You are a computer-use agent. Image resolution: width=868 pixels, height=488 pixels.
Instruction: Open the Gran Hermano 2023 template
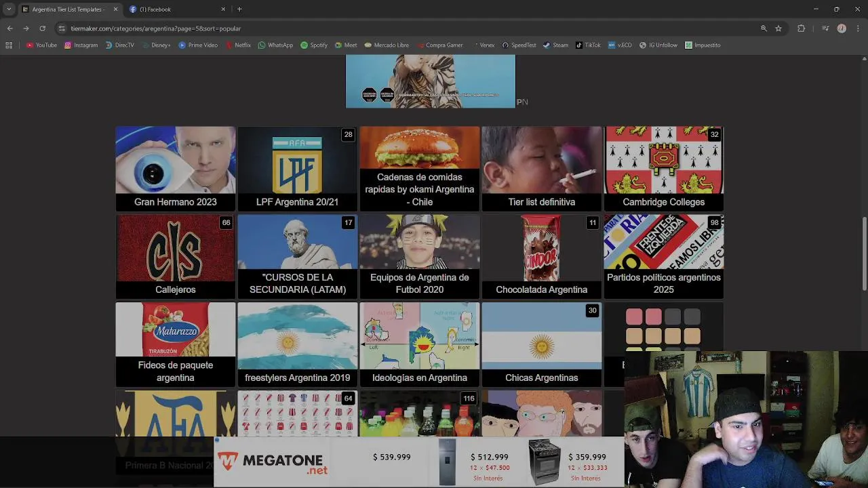(176, 169)
